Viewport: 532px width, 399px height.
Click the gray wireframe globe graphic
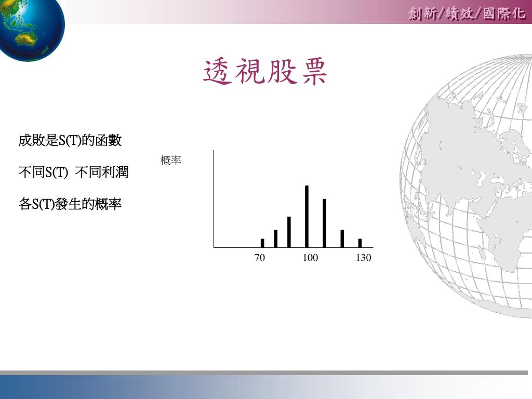coord(466,186)
